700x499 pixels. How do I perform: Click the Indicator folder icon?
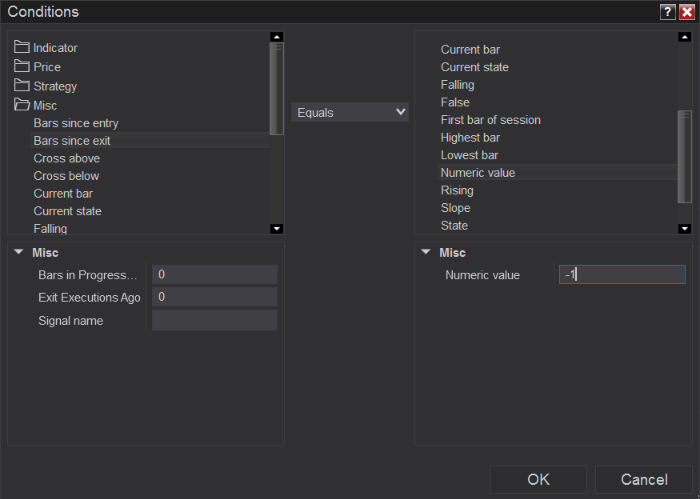[21, 47]
